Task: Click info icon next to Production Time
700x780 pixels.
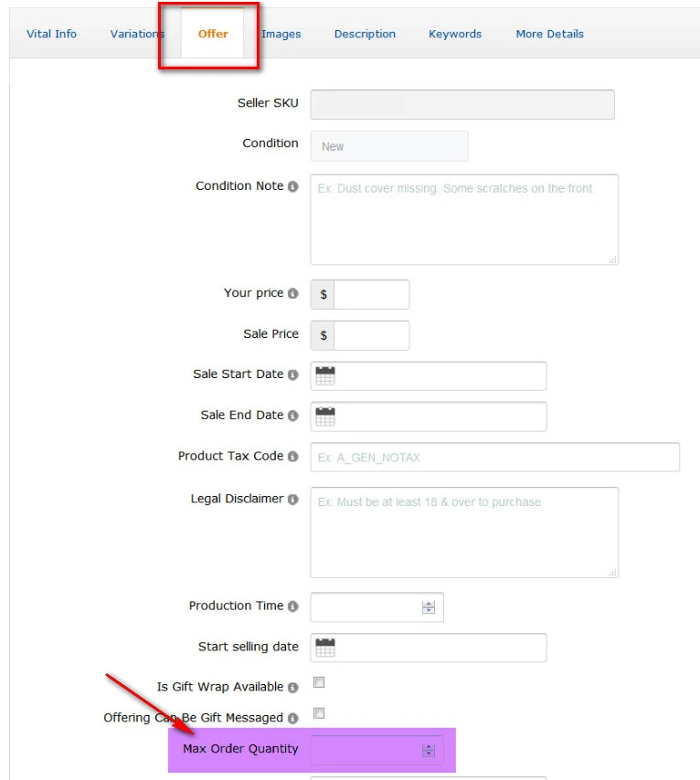Action: 293,606
